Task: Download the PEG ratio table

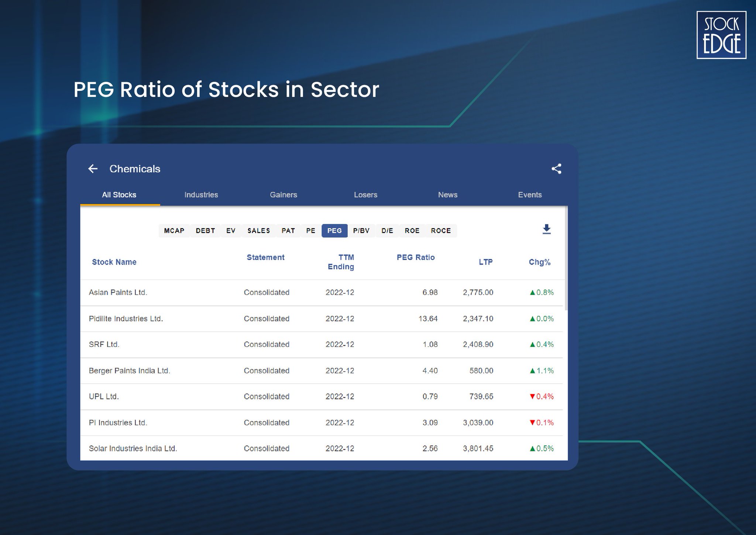Action: click(x=546, y=229)
